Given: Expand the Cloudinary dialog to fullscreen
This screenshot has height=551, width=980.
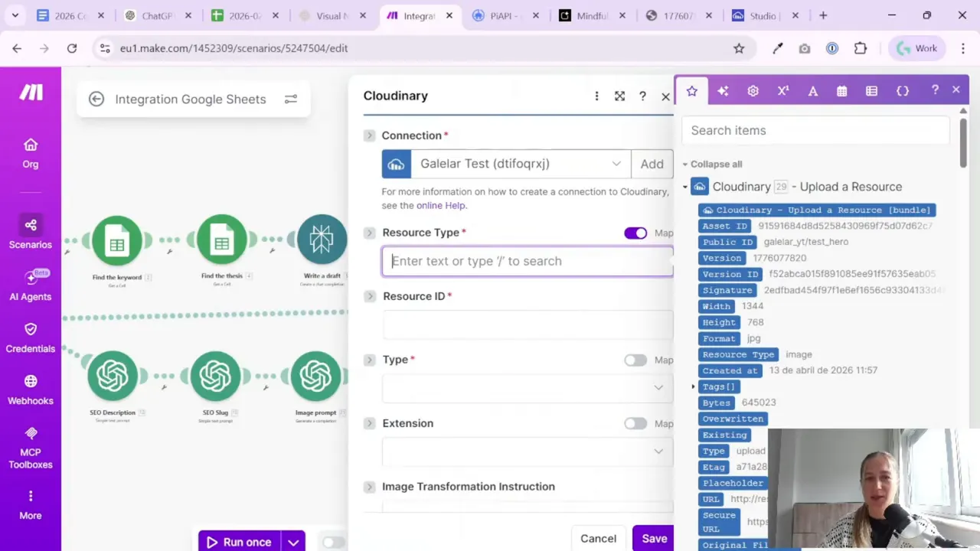Looking at the screenshot, I should (x=619, y=96).
